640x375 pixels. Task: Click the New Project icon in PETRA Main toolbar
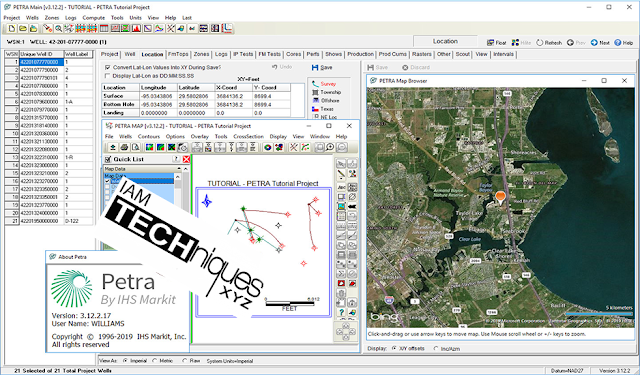pyautogui.click(x=12, y=29)
